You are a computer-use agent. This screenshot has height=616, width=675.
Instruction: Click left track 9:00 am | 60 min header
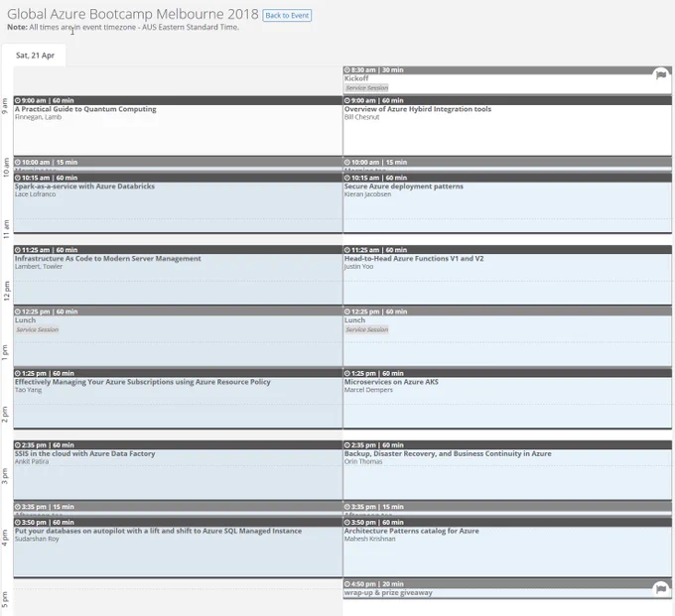[x=178, y=100]
